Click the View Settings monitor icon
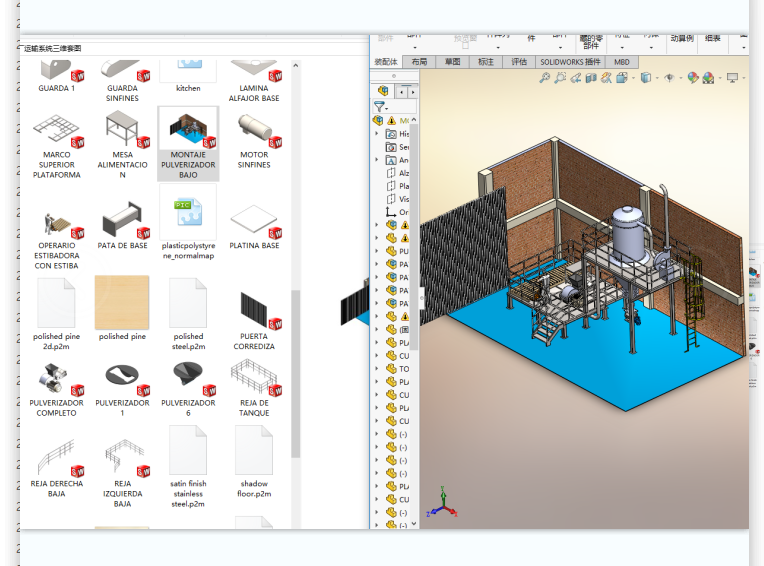764x566 pixels. click(x=733, y=78)
